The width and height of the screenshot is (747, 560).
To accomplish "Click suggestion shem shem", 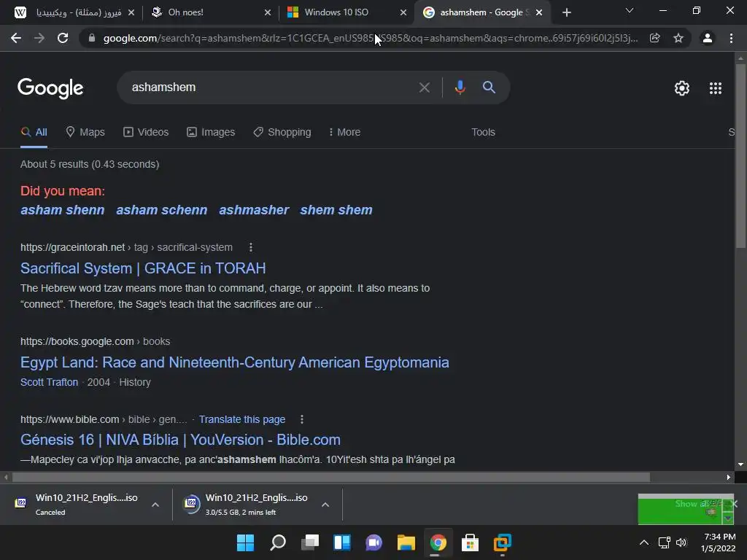I will (x=336, y=210).
